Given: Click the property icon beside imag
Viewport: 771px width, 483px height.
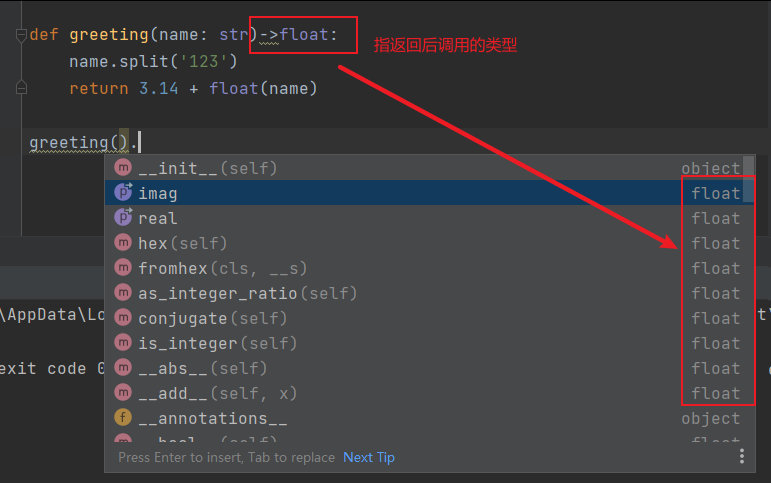Looking at the screenshot, I should (123, 193).
